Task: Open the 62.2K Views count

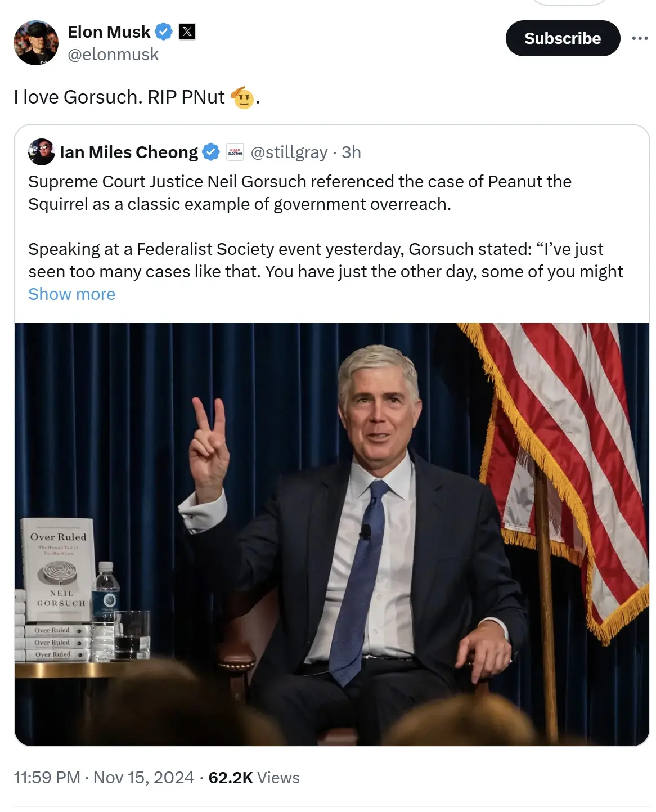Action: [254, 778]
